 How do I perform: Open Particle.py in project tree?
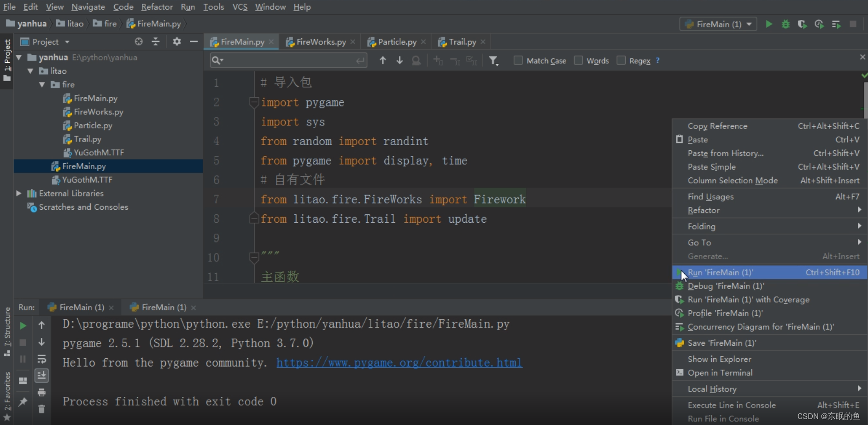(x=93, y=125)
